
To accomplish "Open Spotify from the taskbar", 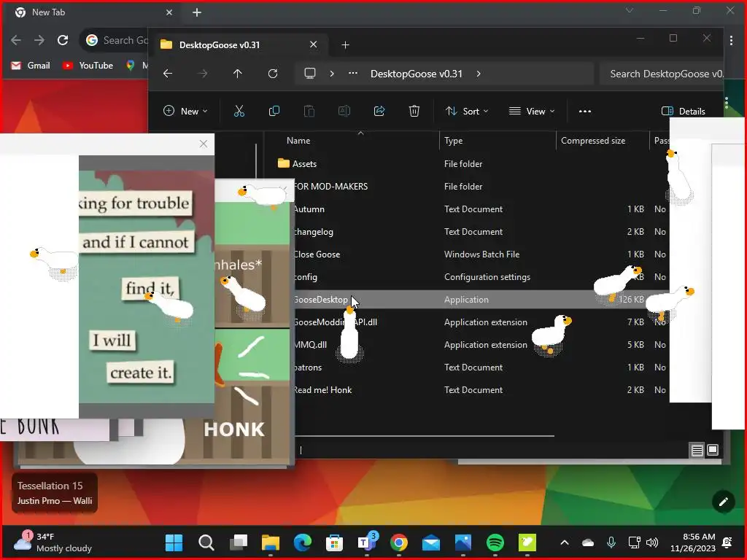I will 495,542.
